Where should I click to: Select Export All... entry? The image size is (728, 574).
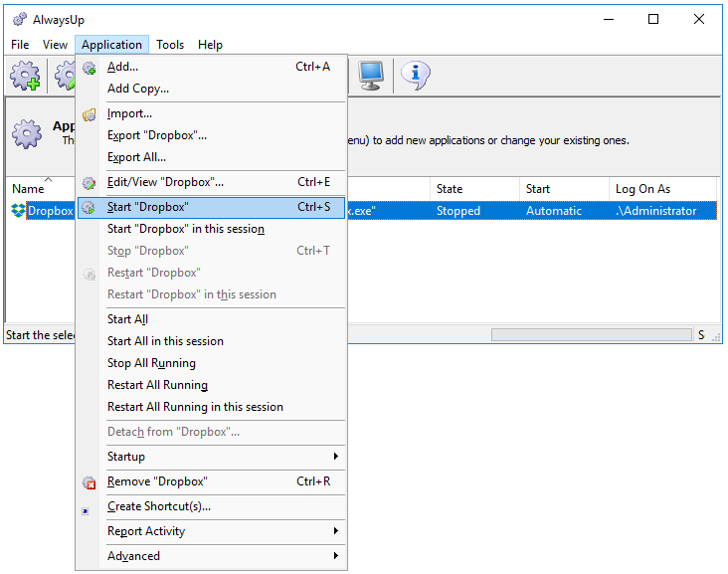[x=211, y=157]
